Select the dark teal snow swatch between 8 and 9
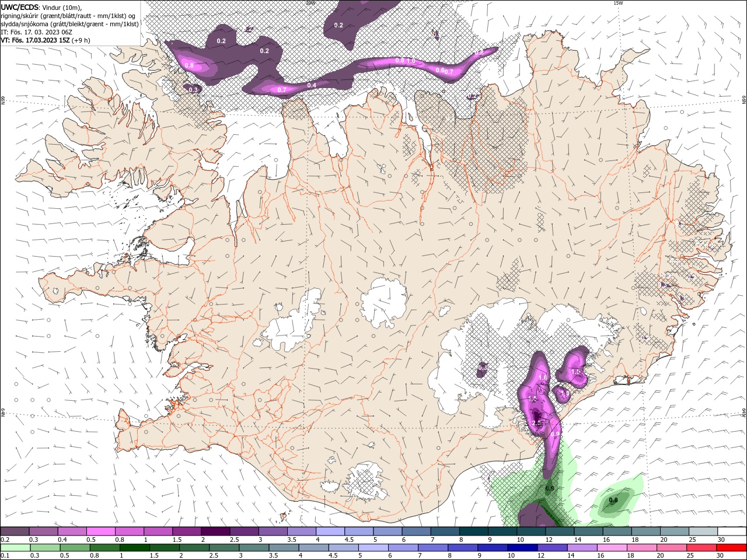The image size is (747, 560). pyautogui.click(x=474, y=531)
